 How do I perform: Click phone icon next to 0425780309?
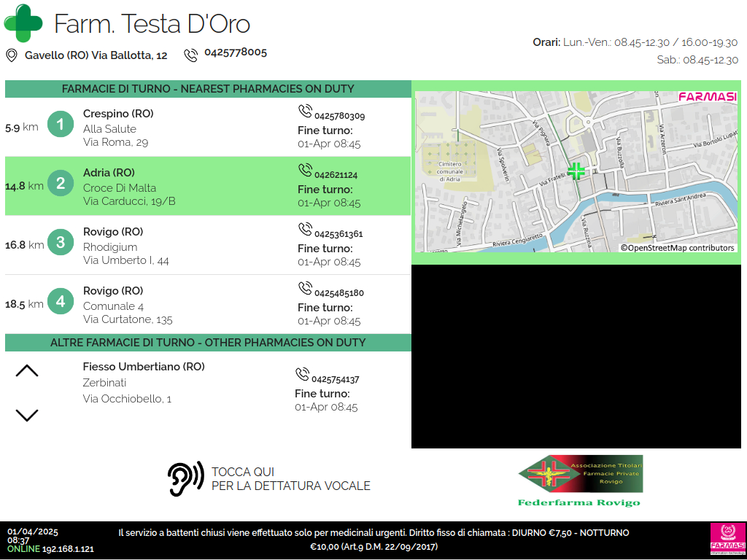pyautogui.click(x=305, y=112)
